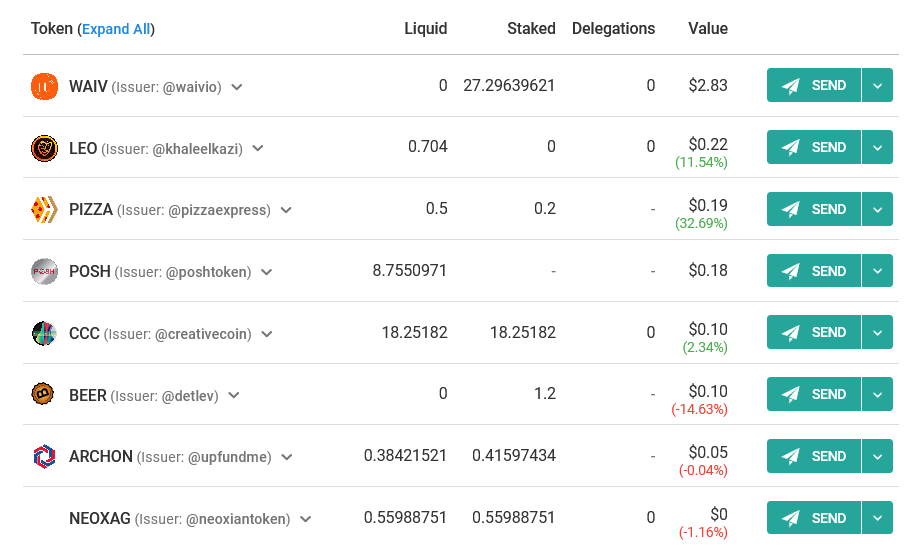The image size is (922, 560).
Task: Expand the LEO token row chevron
Action: [x=258, y=149]
